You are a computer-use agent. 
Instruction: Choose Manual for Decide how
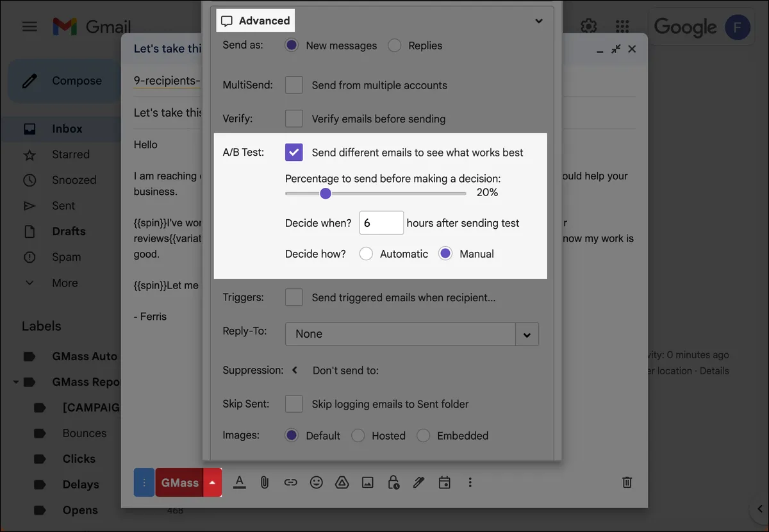[445, 254]
